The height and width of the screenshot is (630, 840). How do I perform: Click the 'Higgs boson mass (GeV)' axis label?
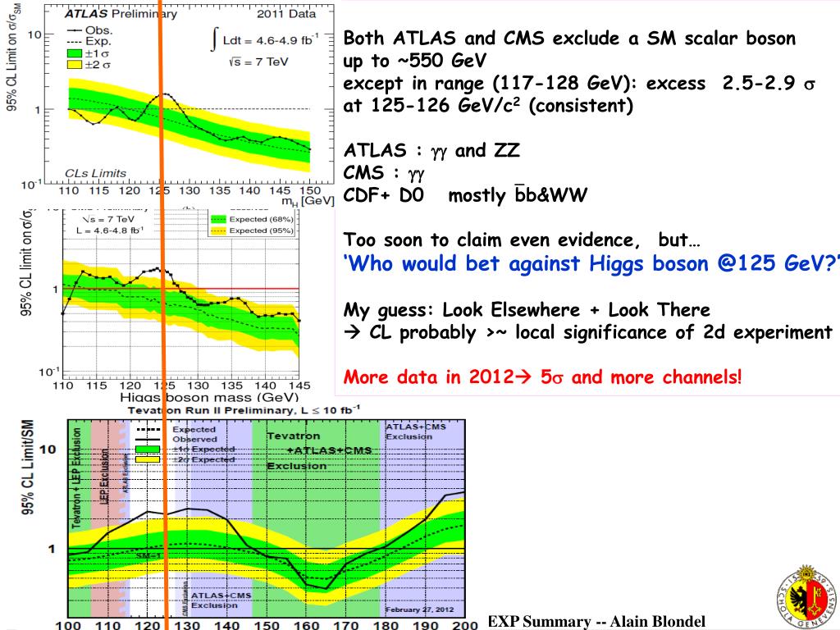tap(209, 397)
